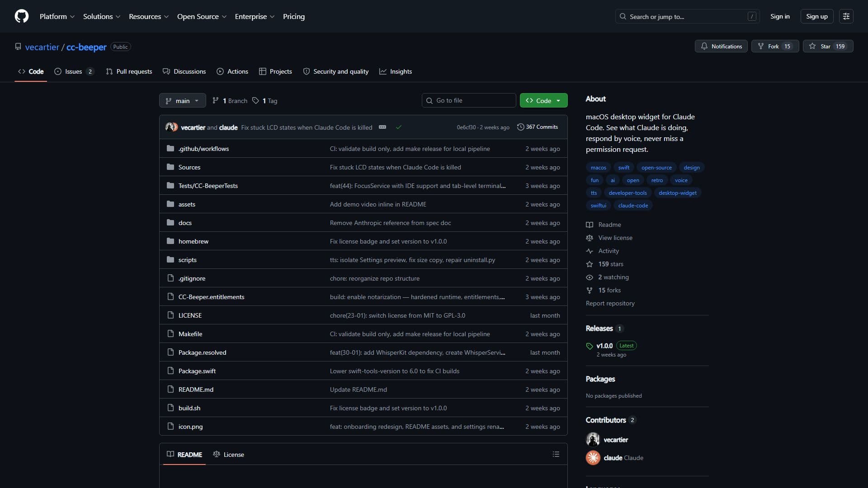Click the claude contributor avatar

click(593, 457)
